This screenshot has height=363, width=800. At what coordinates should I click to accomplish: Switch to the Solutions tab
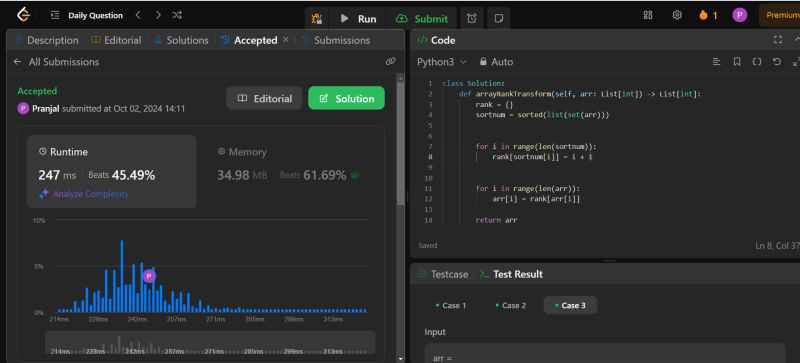[182, 40]
